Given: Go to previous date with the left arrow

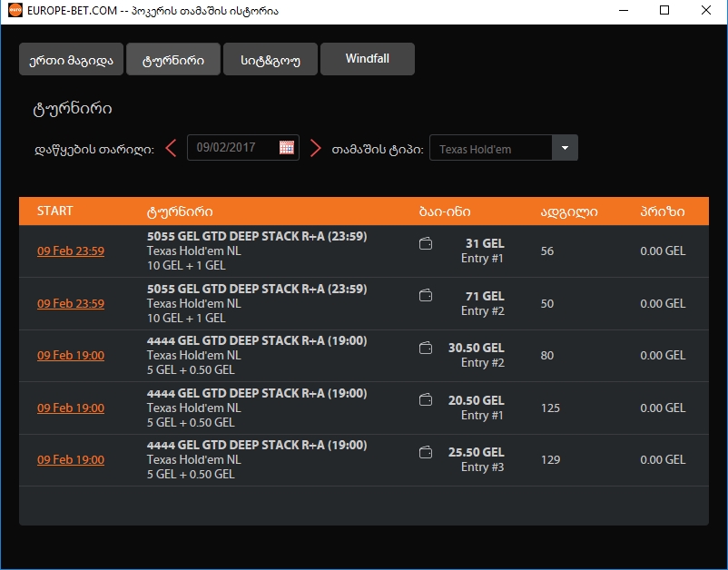Looking at the screenshot, I should 171,147.
